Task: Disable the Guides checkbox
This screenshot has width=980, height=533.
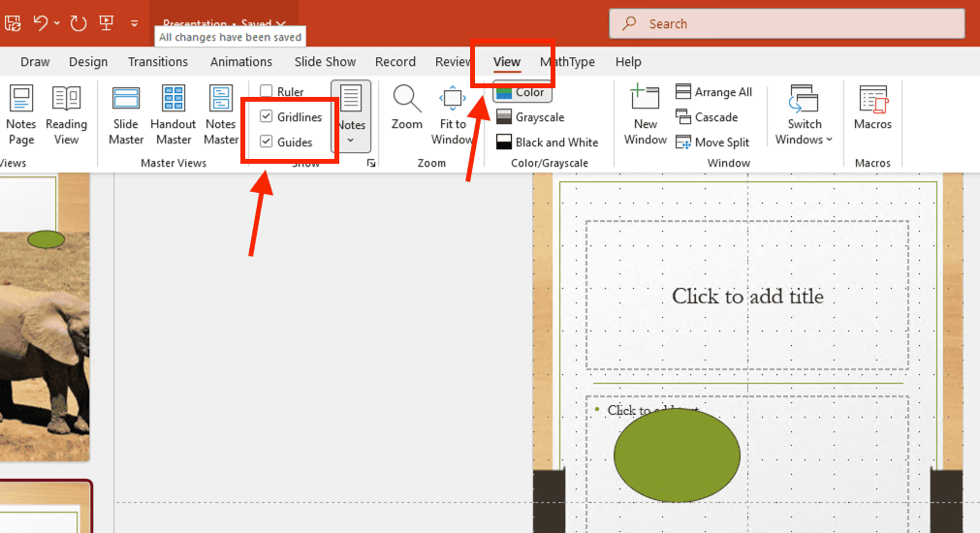Action: pos(267,142)
